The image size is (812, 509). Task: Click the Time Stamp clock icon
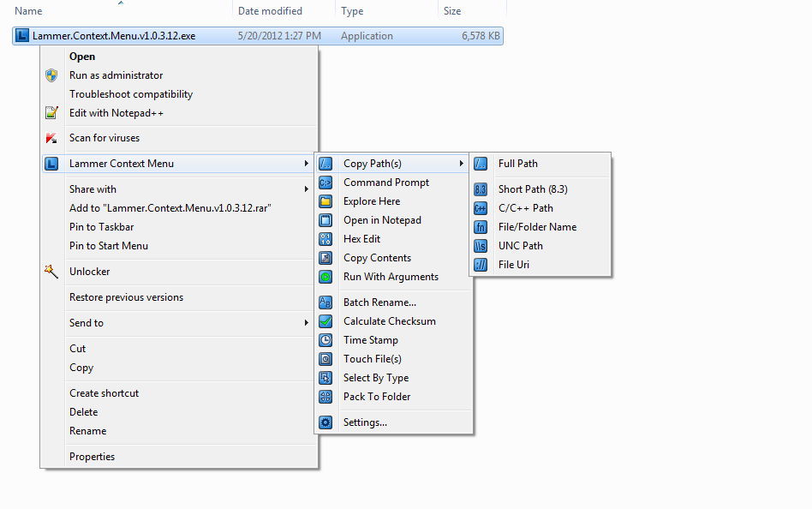coord(325,340)
